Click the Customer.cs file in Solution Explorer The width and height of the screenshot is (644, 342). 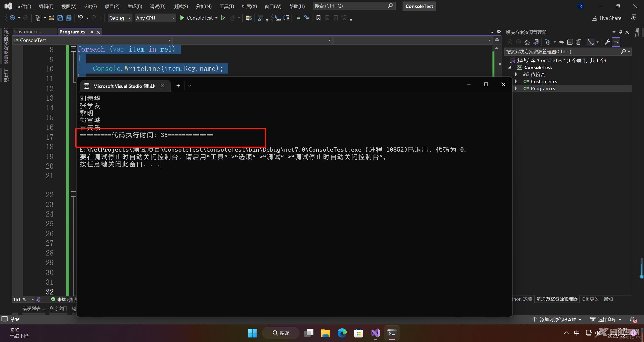tap(544, 81)
